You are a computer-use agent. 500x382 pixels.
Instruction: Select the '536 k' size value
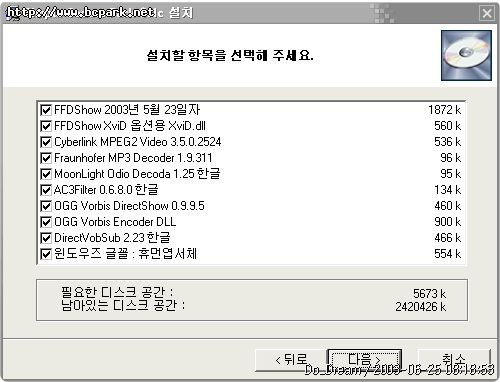point(448,142)
